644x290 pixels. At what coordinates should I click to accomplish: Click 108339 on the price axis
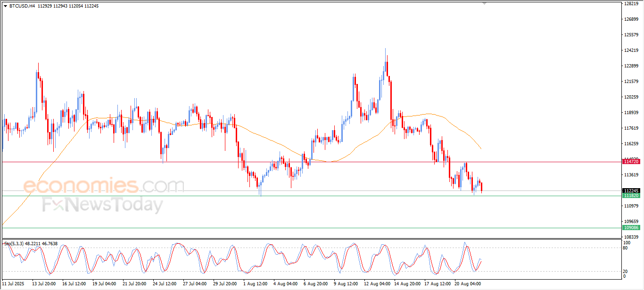tap(631, 237)
